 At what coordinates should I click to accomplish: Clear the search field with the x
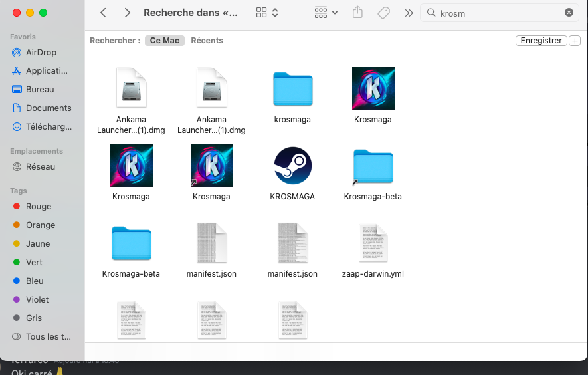[x=569, y=13]
